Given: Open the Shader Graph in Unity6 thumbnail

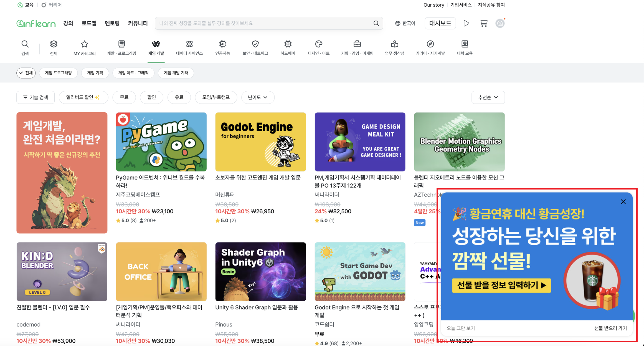Looking at the screenshot, I should (x=260, y=272).
